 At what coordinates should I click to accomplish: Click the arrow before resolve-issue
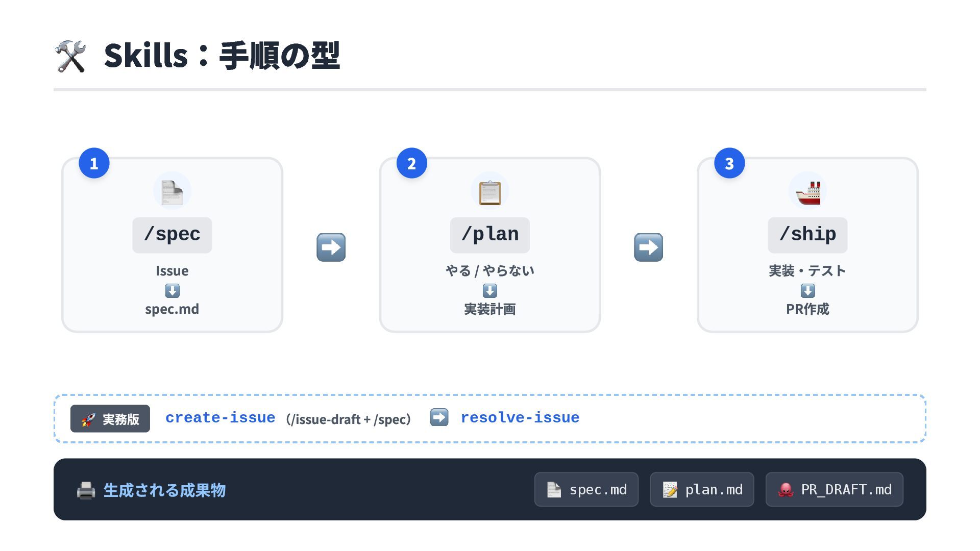(x=439, y=417)
